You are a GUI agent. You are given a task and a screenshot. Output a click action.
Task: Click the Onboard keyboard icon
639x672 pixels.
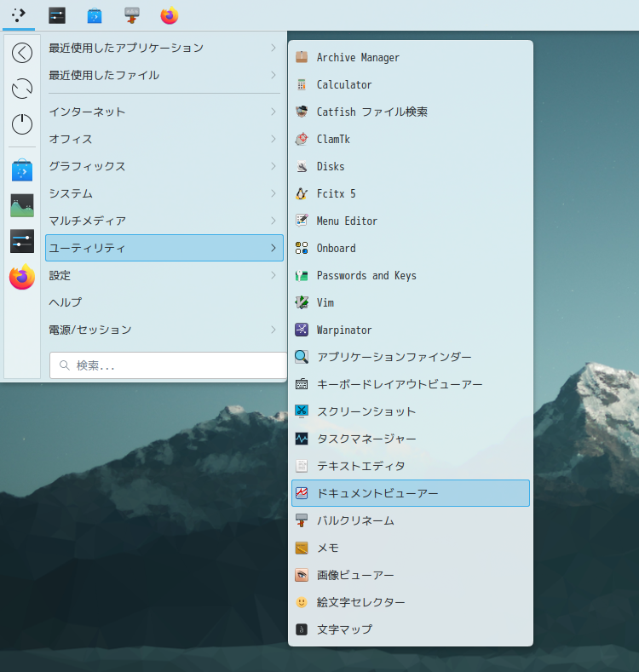(x=302, y=248)
